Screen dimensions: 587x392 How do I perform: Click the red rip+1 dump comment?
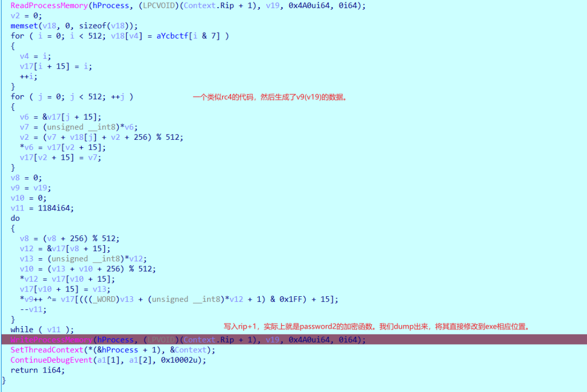pyautogui.click(x=377, y=326)
